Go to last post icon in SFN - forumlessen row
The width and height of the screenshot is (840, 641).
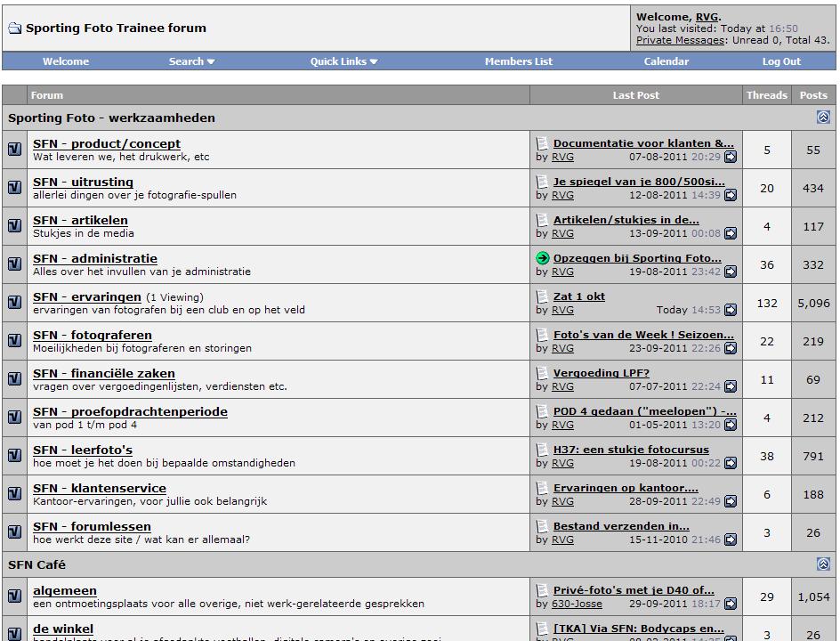[x=730, y=540]
